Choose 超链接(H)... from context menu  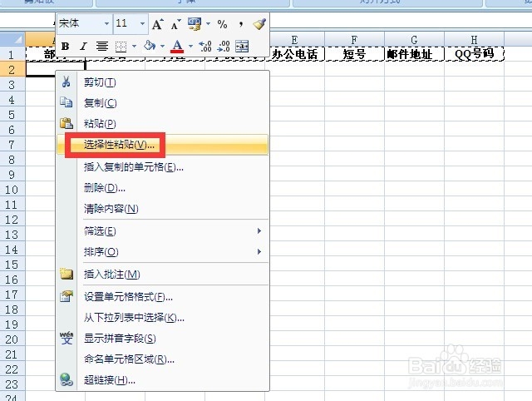point(162,380)
